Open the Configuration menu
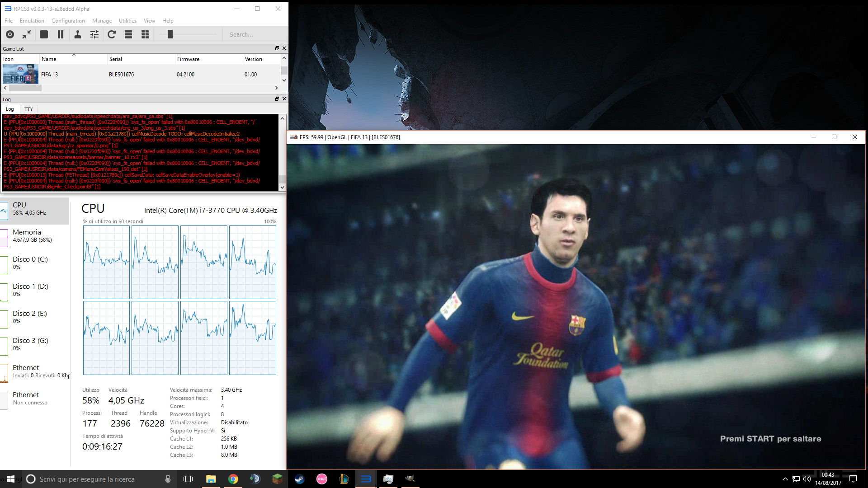The height and width of the screenshot is (488, 868). [x=68, y=21]
